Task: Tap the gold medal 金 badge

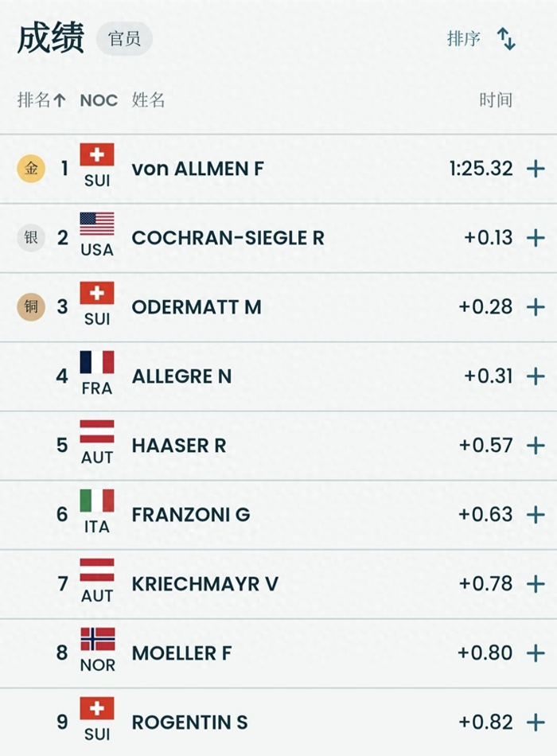Action: coord(31,169)
